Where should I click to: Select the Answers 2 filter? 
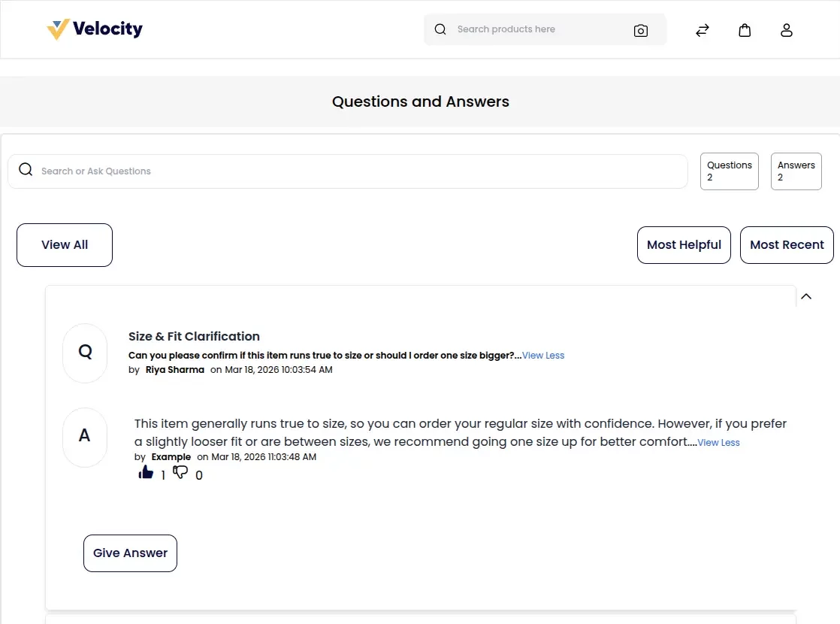796,171
